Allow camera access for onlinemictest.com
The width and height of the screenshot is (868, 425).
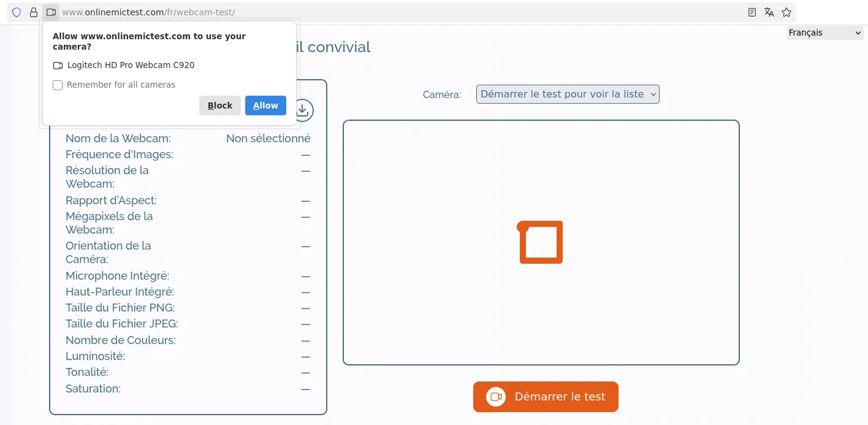[x=265, y=105]
